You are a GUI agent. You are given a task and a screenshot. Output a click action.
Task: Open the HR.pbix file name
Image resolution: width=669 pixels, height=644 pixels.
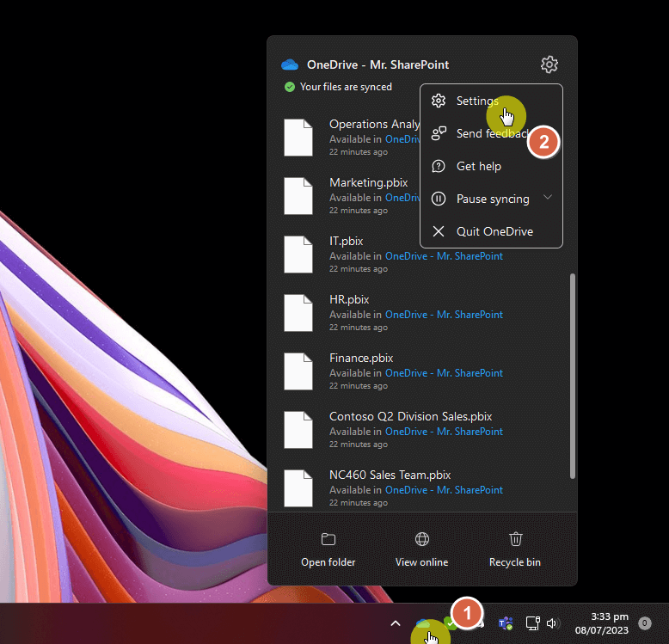coord(349,299)
